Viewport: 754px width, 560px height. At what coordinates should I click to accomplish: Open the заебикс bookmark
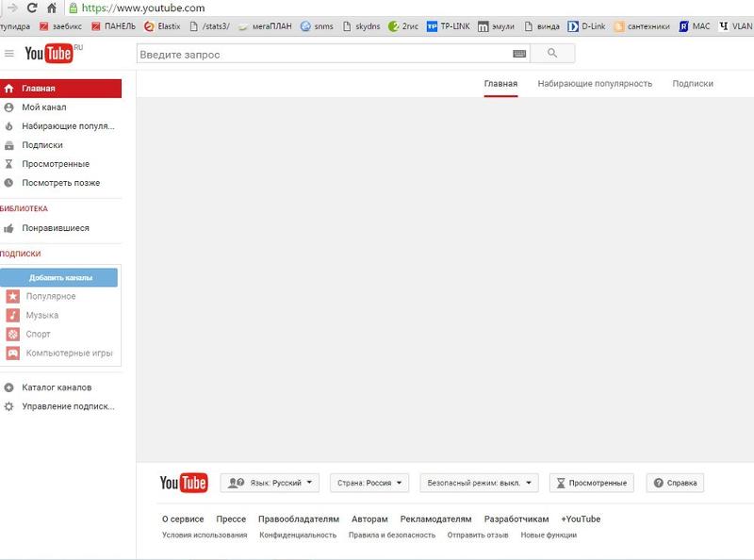click(x=60, y=26)
